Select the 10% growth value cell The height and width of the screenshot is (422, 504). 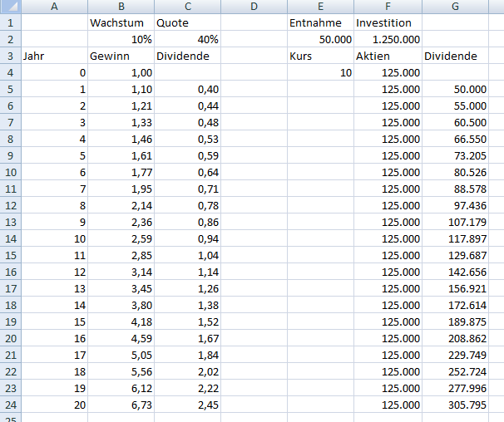pos(121,39)
